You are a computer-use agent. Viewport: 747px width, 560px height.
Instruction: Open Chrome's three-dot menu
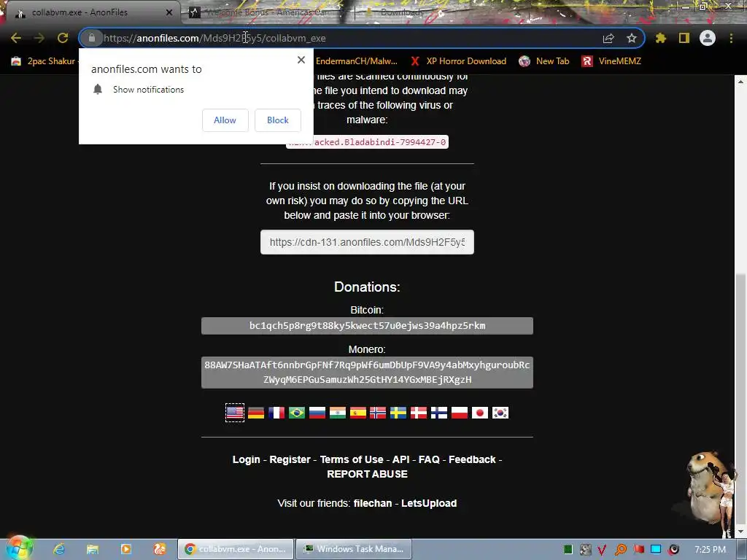[x=731, y=38]
